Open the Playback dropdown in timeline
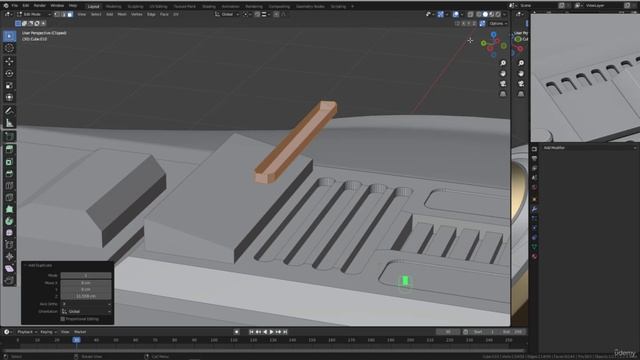Viewport: 640px width, 360px height. [x=27, y=332]
